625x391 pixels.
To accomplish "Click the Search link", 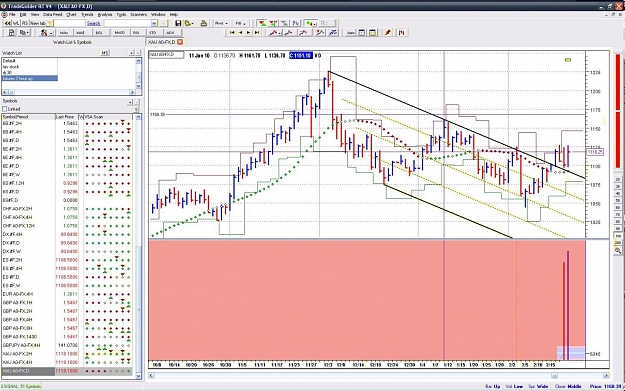I will click(x=94, y=23).
